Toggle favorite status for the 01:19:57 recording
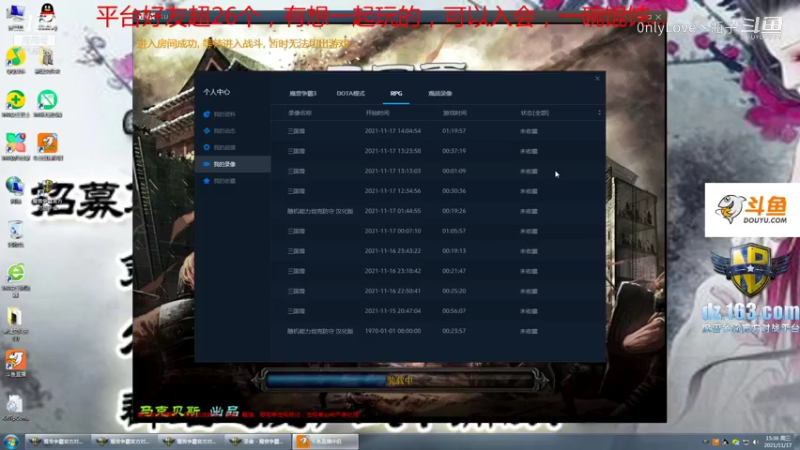Viewport: 800px width, 450px height. tap(529, 131)
